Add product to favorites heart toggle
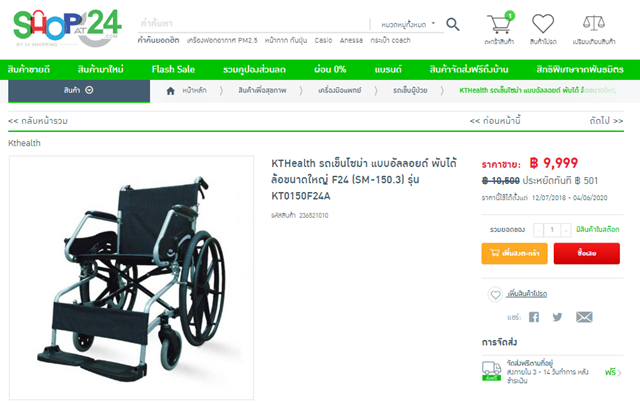The height and width of the screenshot is (402, 640). 495,295
